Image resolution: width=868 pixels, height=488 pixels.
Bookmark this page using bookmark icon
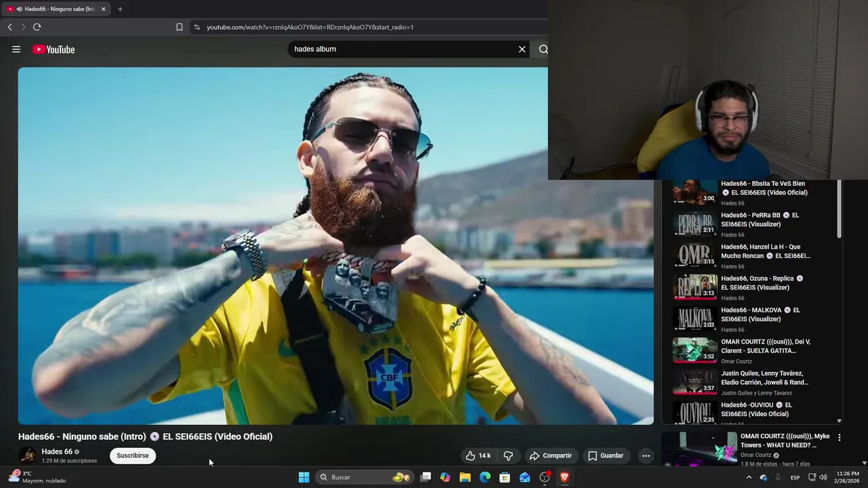point(179,27)
